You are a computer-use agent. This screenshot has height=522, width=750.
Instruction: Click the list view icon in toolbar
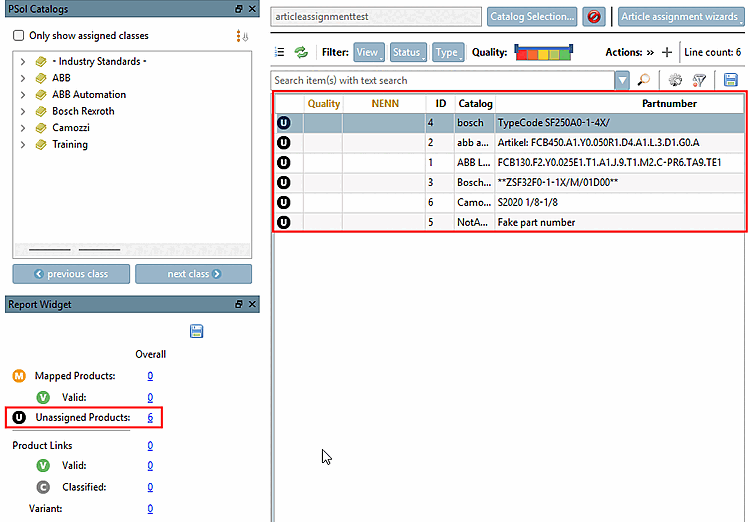280,52
